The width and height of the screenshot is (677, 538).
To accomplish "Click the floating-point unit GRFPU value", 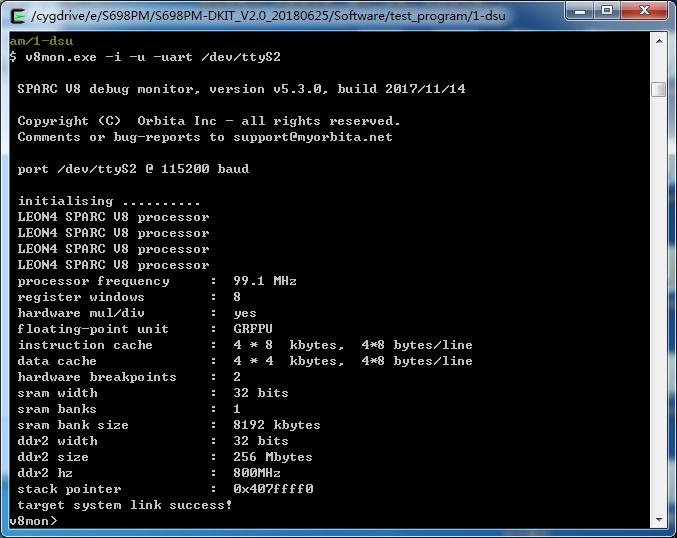I will [x=253, y=329].
